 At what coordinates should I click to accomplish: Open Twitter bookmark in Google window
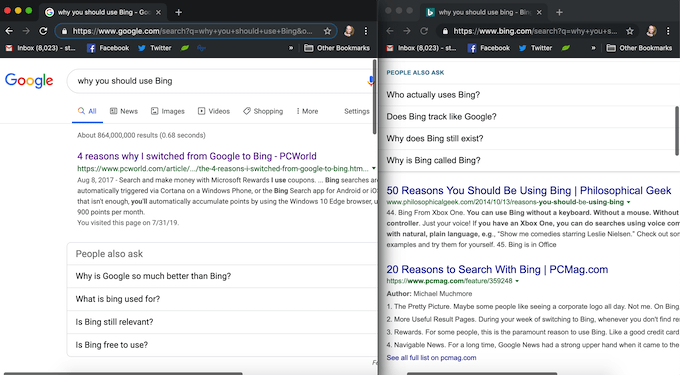(155, 48)
